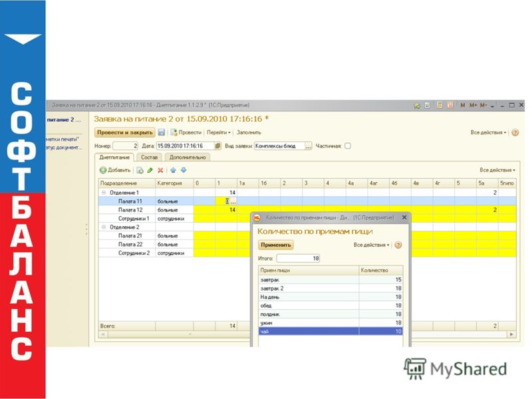532x399 pixels.
Task: Click the Дата input field
Action: click(x=186, y=146)
